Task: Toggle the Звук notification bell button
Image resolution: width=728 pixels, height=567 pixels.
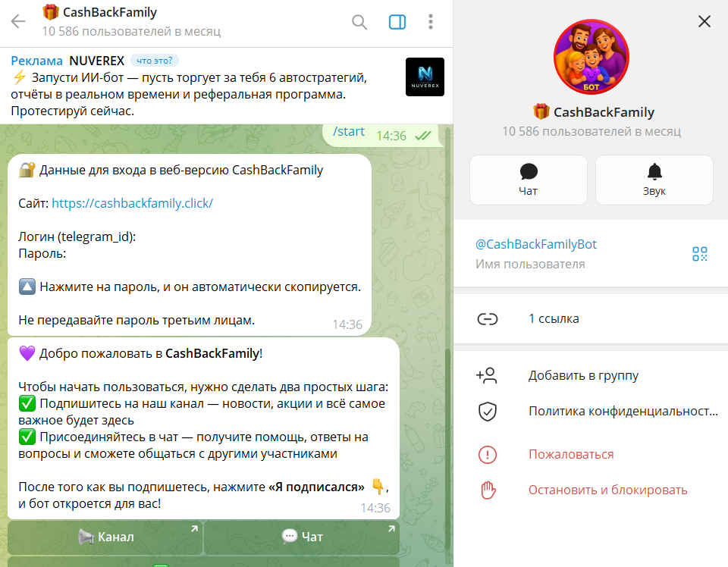Action: [x=654, y=180]
